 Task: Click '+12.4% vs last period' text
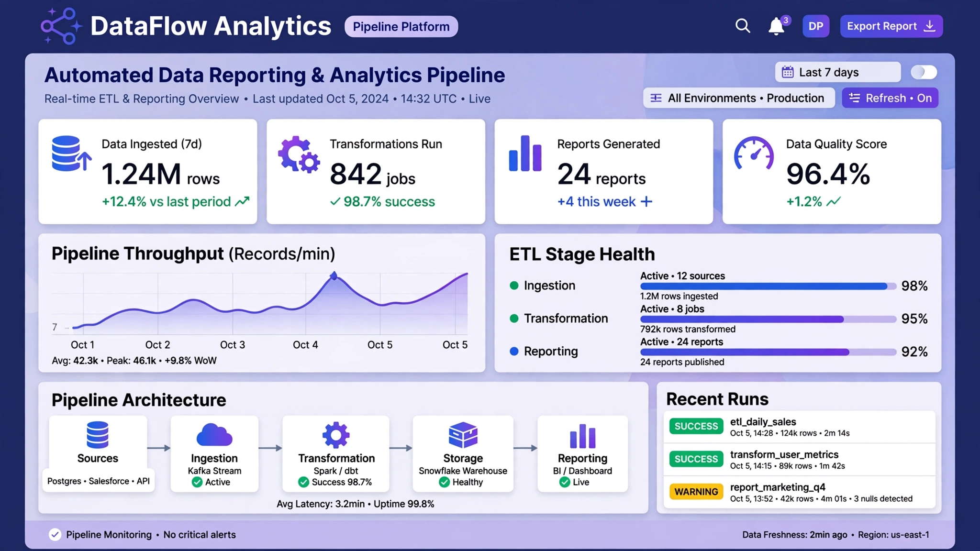click(x=167, y=201)
